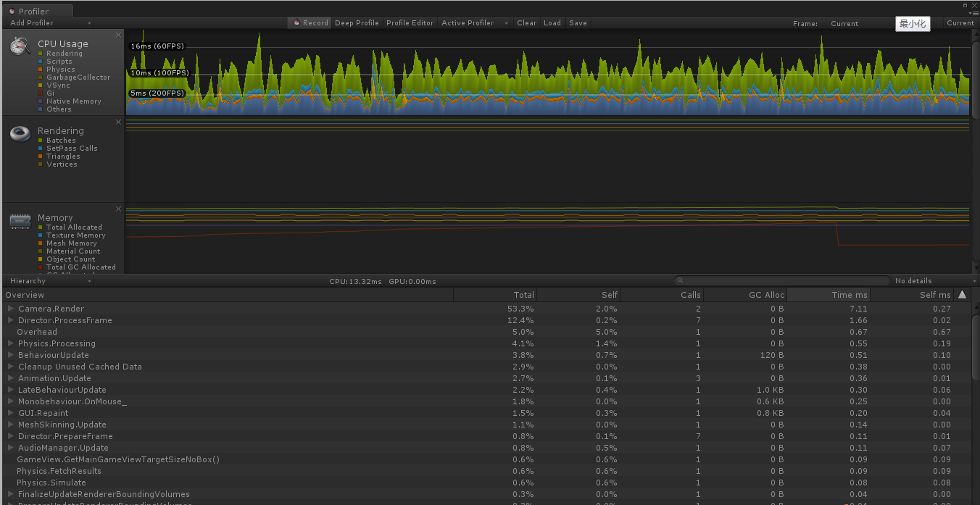Click the Load button
Image resolution: width=980 pixels, height=505 pixels.
coord(552,22)
